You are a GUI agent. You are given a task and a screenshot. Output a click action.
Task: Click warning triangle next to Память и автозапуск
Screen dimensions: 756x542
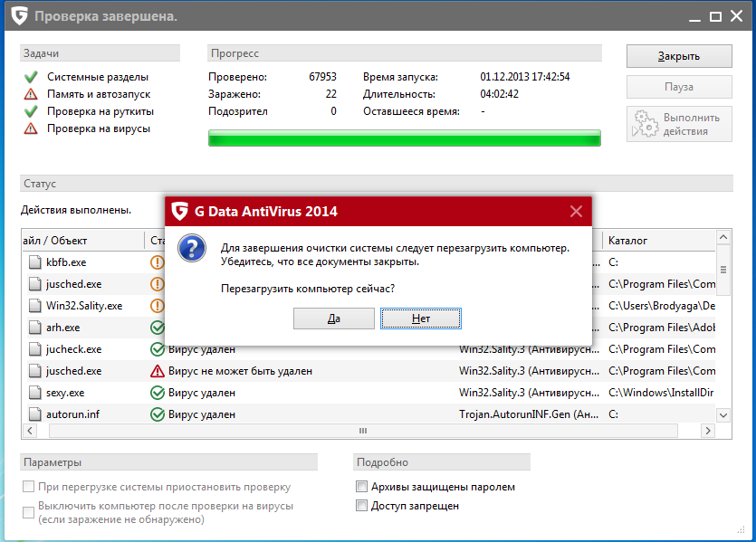pyautogui.click(x=31, y=94)
